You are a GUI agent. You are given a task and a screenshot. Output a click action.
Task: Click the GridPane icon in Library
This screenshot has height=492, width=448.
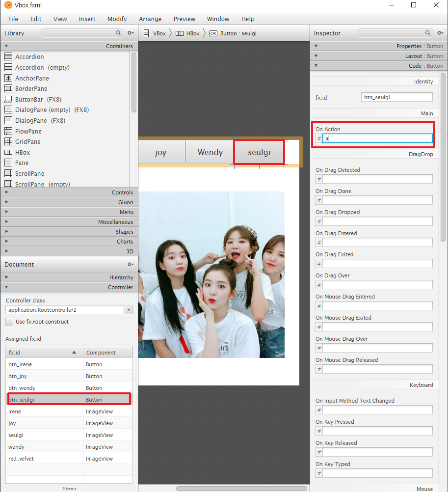point(8,141)
